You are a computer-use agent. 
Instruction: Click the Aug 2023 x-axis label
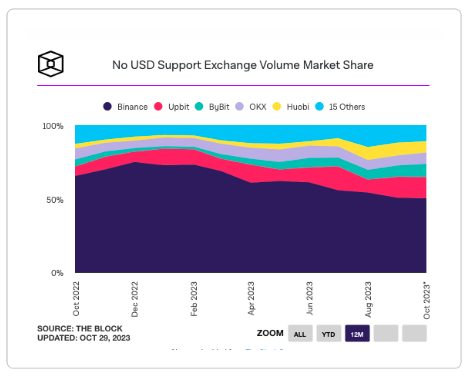click(x=368, y=299)
